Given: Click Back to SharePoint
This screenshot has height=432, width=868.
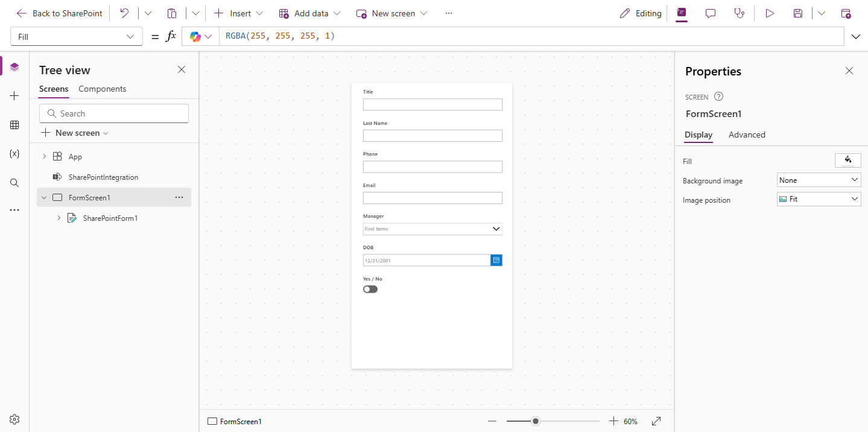Looking at the screenshot, I should pyautogui.click(x=59, y=13).
